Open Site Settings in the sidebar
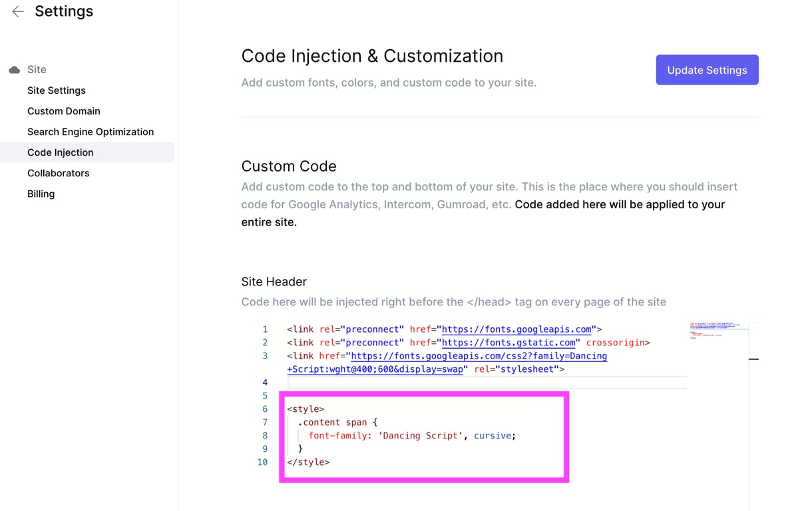The height and width of the screenshot is (511, 812). [x=57, y=90]
